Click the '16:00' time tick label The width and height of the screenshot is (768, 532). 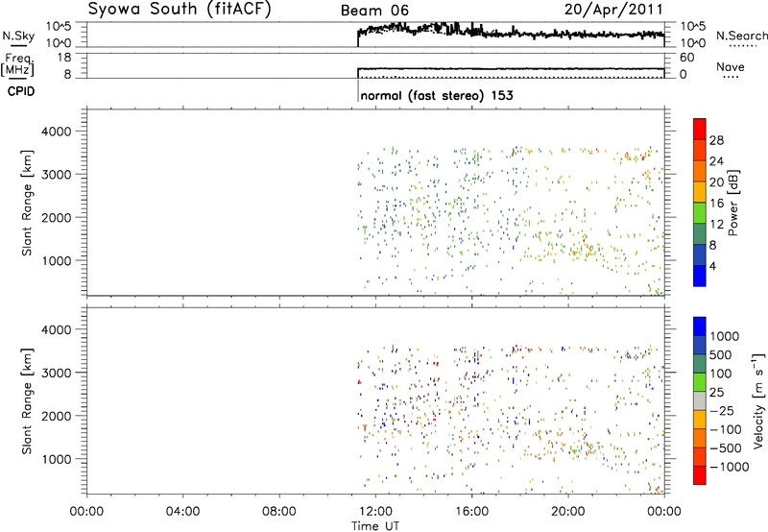471,512
